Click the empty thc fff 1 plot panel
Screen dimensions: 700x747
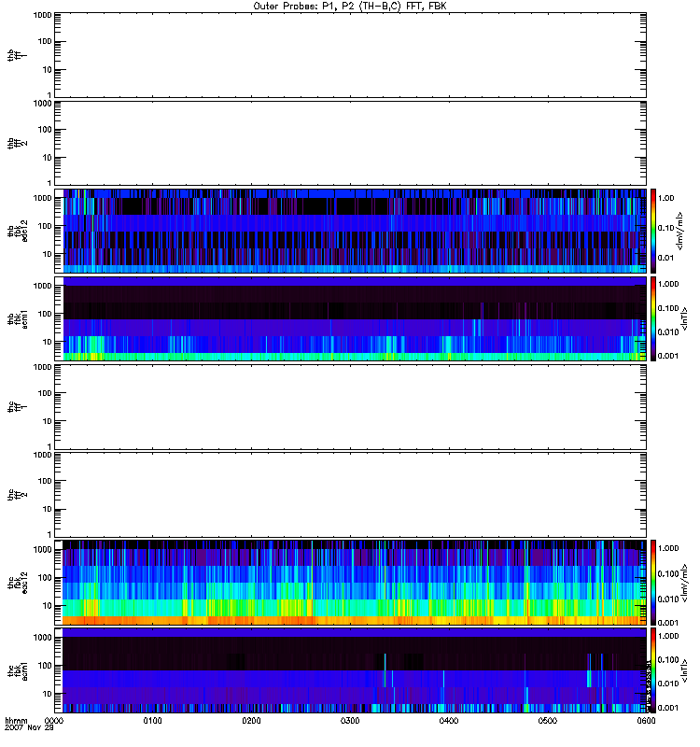pos(350,407)
